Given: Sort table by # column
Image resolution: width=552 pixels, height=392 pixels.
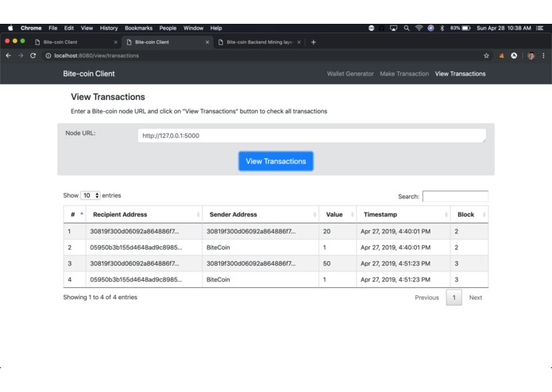Looking at the screenshot, I should click(x=75, y=214).
